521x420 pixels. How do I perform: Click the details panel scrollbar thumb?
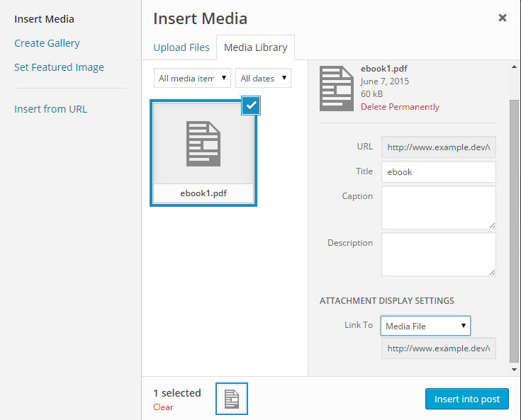[x=515, y=231]
